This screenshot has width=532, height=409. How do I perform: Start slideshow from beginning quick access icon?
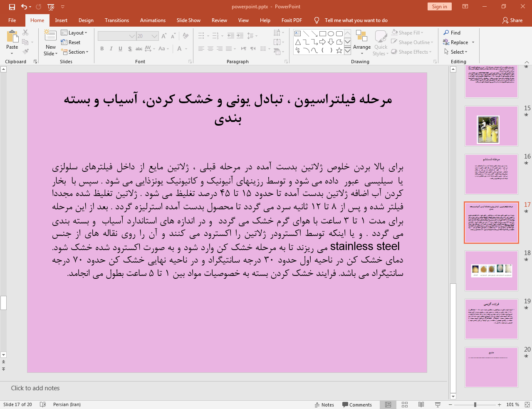[x=51, y=7]
